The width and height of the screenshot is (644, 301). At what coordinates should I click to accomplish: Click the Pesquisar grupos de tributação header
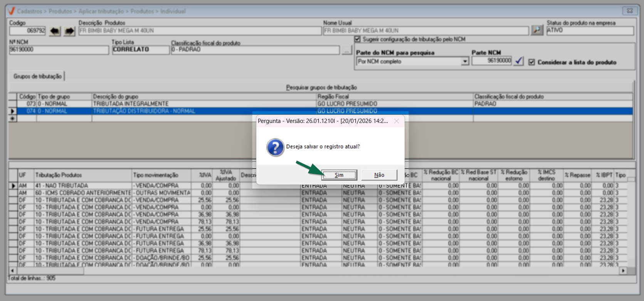point(321,87)
